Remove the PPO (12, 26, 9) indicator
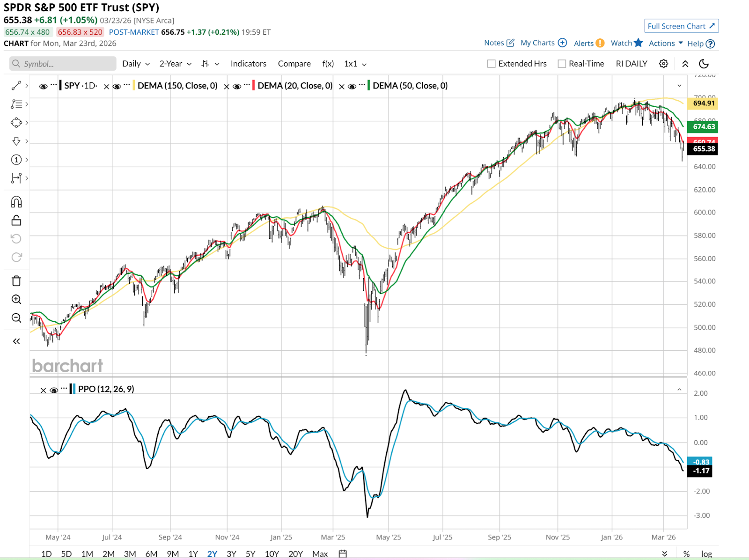 [x=43, y=391]
